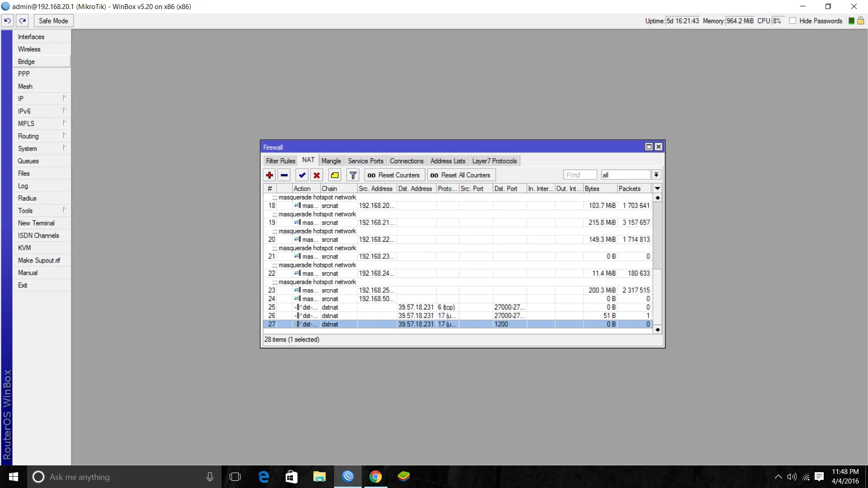Toggle Hide Passwords checkbox
The width and height of the screenshot is (868, 488).
793,21
